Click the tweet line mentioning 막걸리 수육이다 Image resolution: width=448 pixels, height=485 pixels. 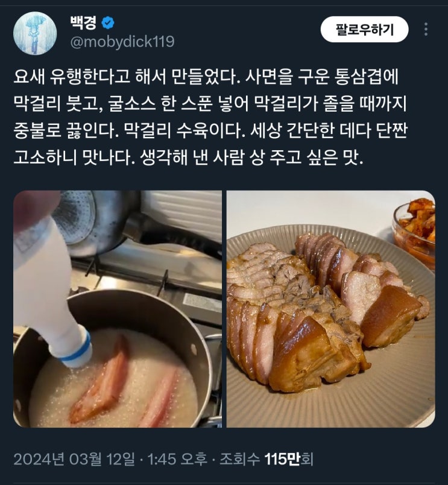(210, 131)
